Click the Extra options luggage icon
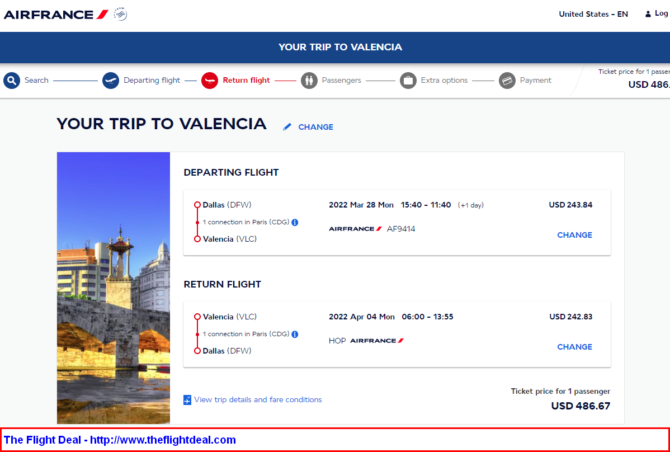 click(x=408, y=80)
